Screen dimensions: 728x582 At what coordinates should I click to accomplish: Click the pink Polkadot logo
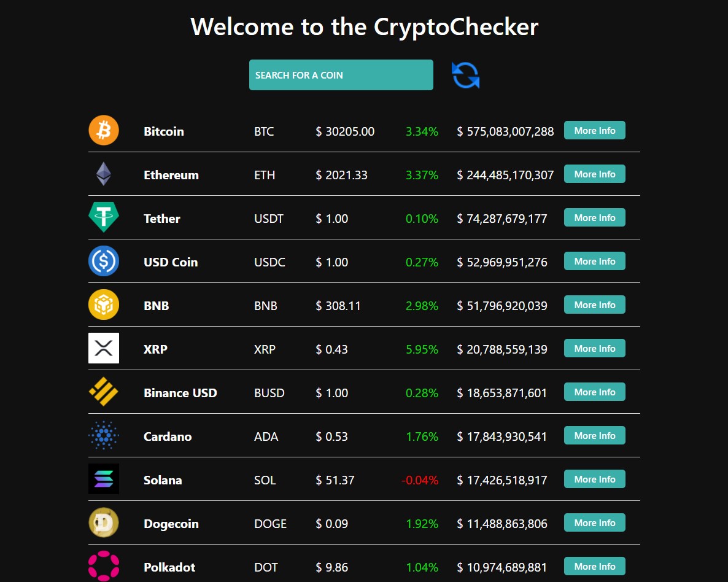click(104, 566)
